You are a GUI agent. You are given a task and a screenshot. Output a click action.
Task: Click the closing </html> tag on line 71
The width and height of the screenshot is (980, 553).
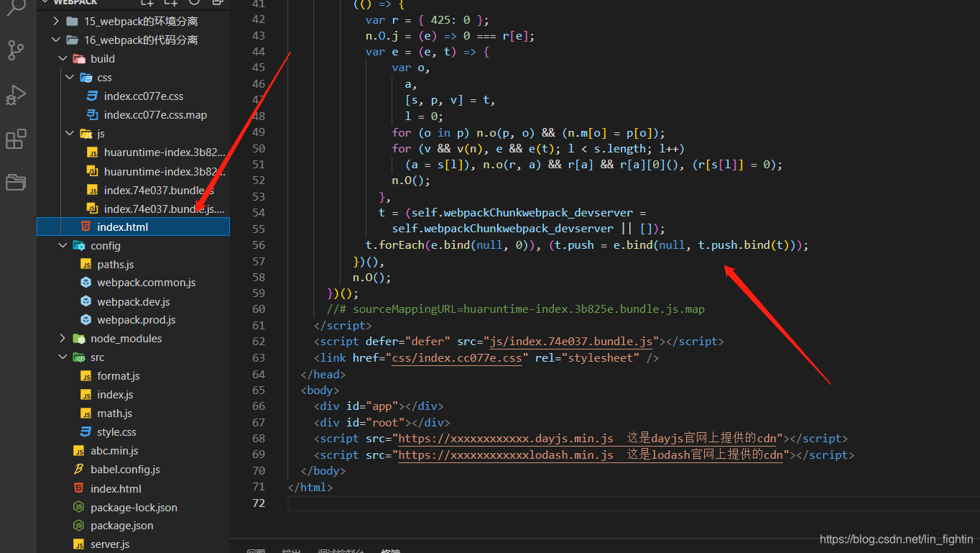pyautogui.click(x=310, y=487)
